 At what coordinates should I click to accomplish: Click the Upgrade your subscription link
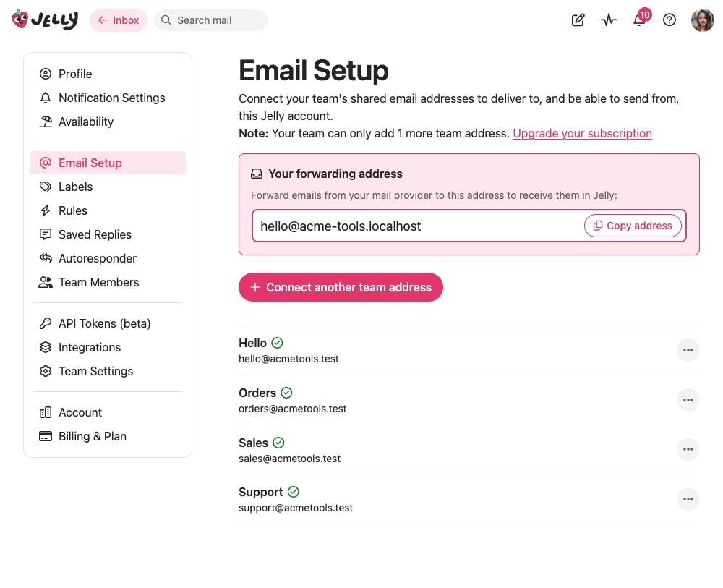(x=582, y=133)
